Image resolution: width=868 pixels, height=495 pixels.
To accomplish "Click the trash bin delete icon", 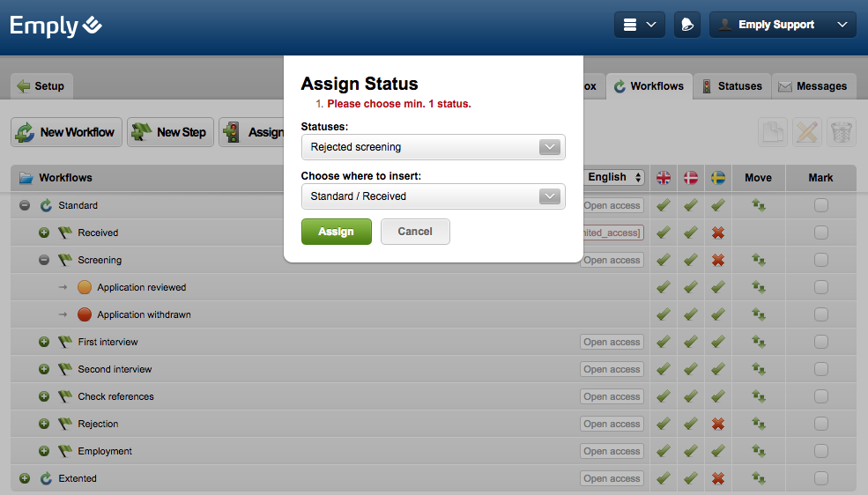I will tap(842, 132).
